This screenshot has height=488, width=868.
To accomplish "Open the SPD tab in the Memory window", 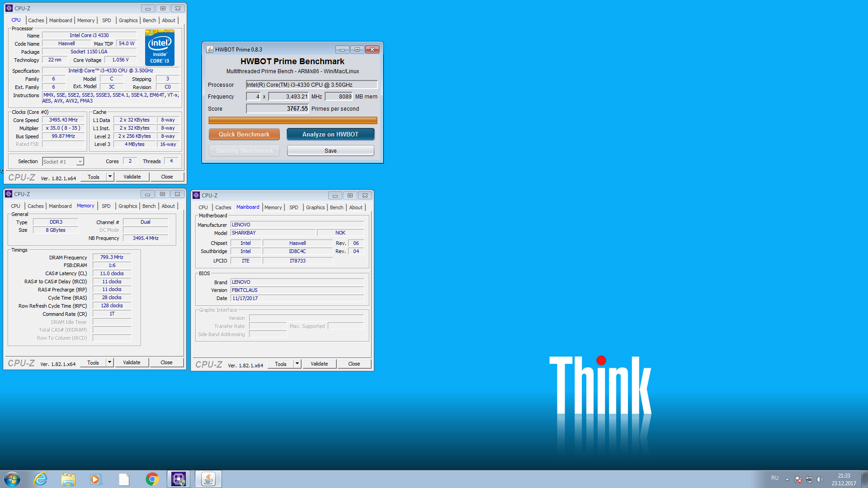I will tap(106, 206).
